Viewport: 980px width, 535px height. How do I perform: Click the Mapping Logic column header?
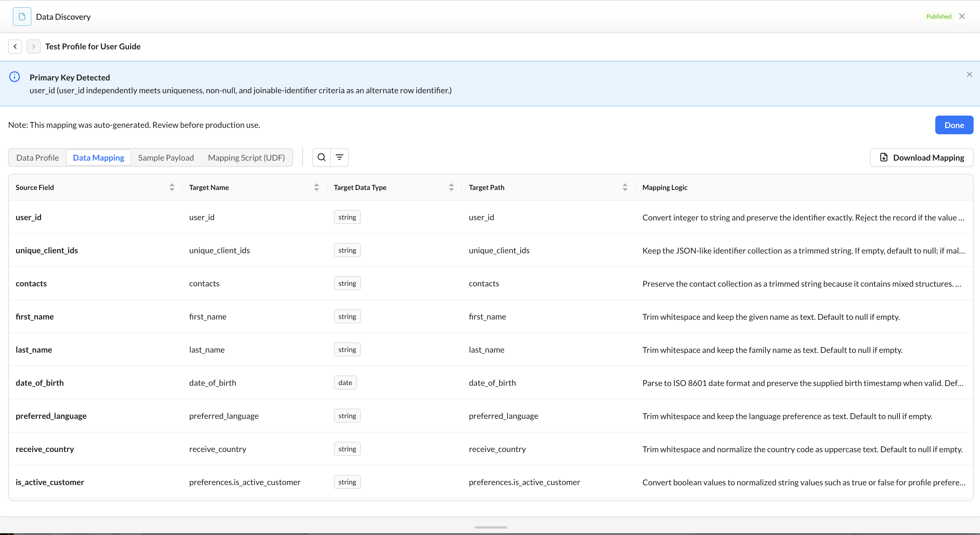click(665, 187)
